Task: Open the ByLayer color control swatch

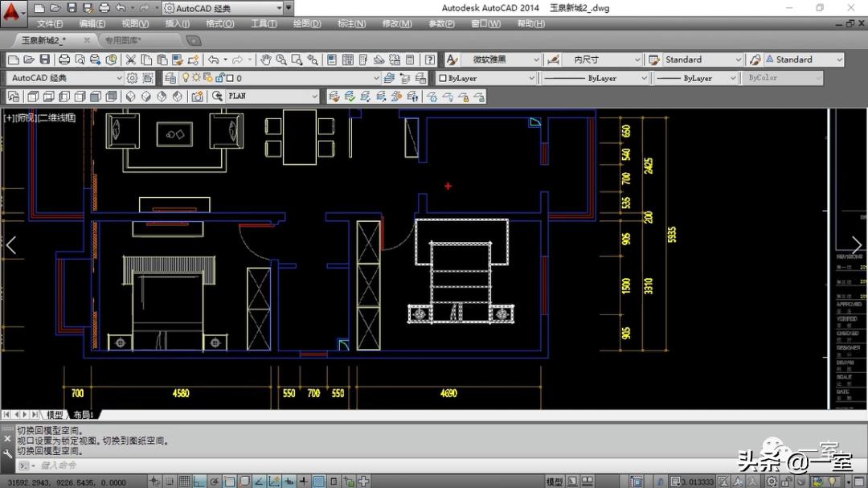Action: (485, 78)
